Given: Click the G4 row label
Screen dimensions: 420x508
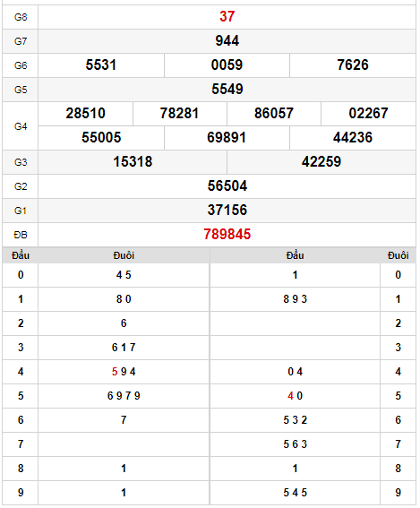Looking at the screenshot, I should pos(21,126).
